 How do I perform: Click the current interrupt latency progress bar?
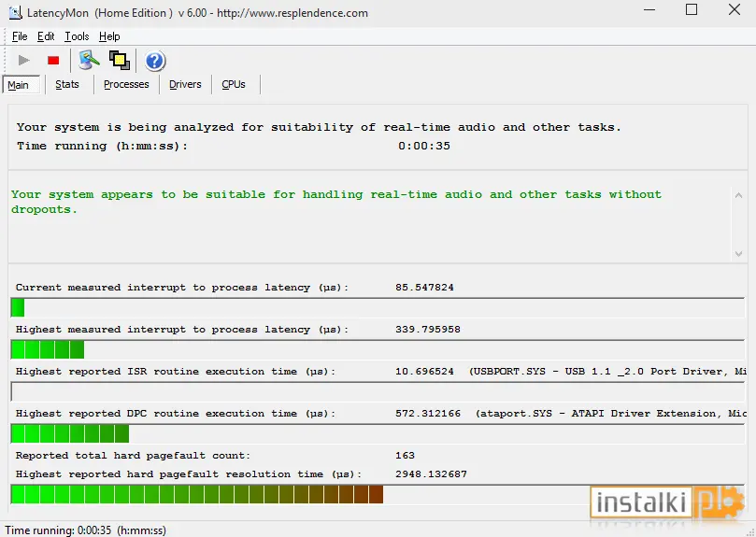pos(378,307)
